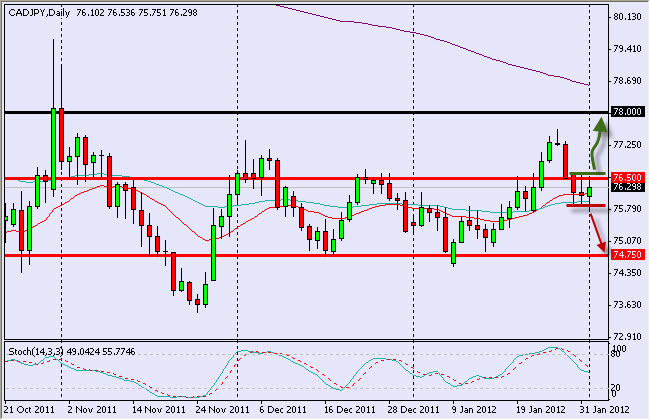The image size is (650, 420).
Task: Click the 79.410 price axis value
Action: click(x=627, y=49)
